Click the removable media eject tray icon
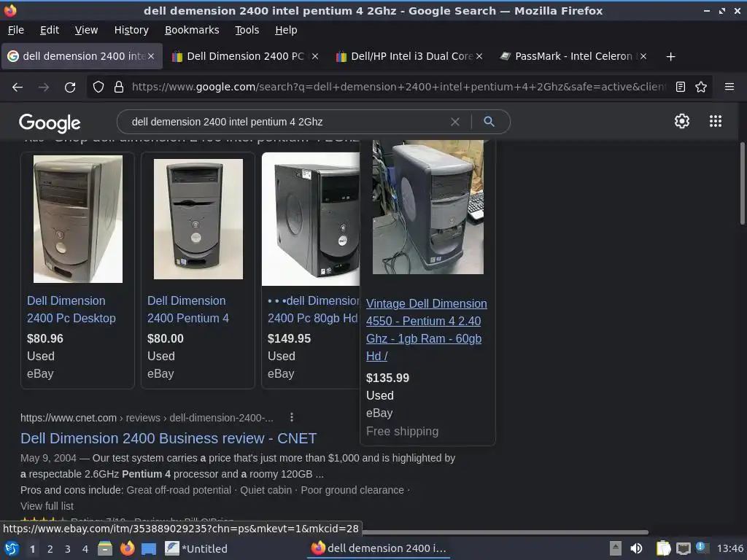 point(616,548)
